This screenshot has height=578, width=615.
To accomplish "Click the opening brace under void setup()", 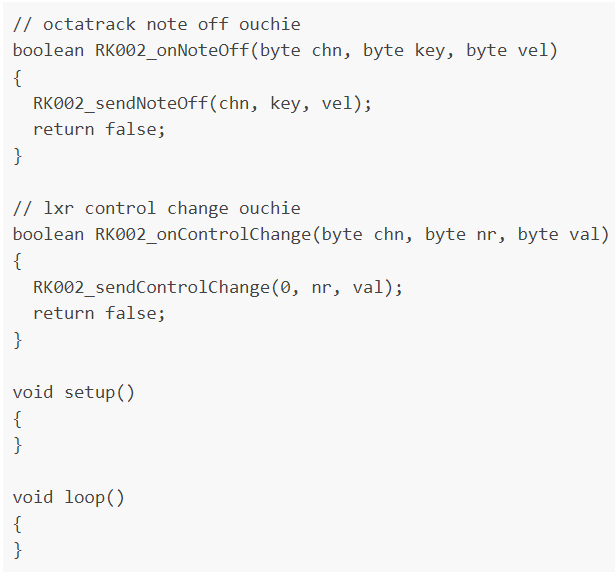I will point(17,418).
